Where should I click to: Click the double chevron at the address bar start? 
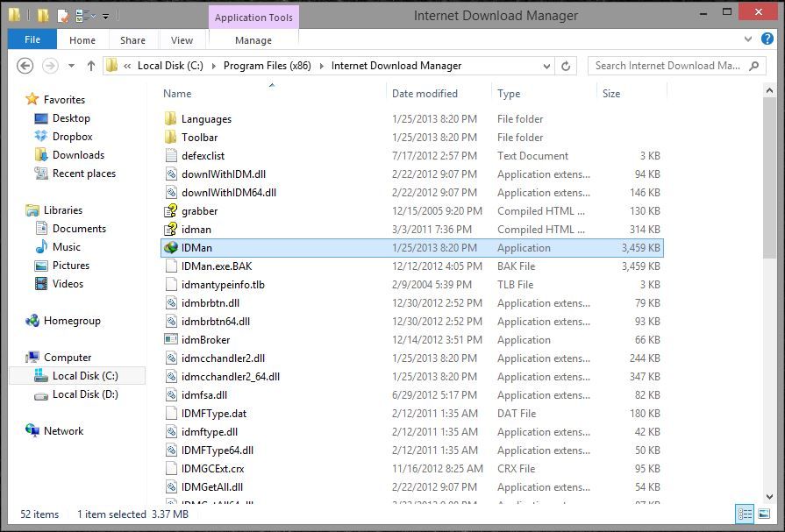(x=127, y=66)
